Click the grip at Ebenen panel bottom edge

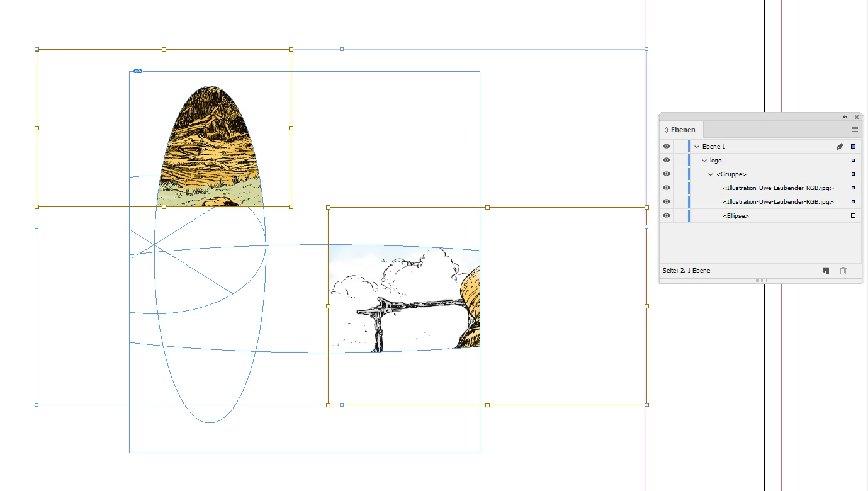click(x=760, y=281)
